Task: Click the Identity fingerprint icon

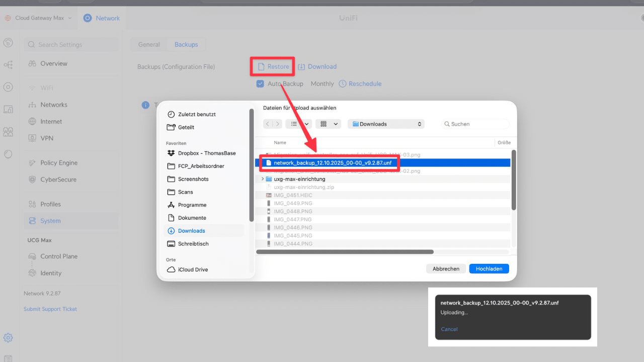Action: [x=32, y=273]
